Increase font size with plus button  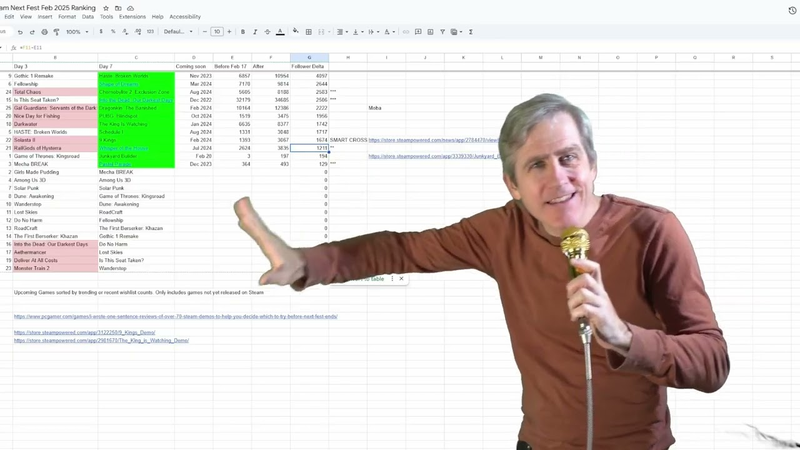229,32
